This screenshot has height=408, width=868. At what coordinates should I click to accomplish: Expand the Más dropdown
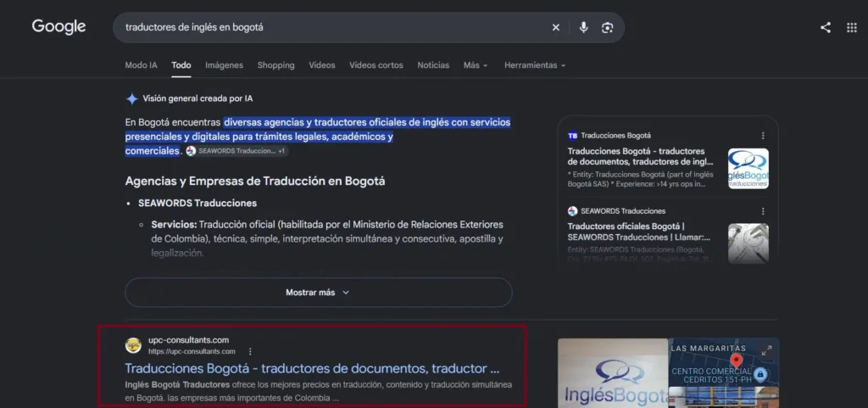[x=476, y=65]
